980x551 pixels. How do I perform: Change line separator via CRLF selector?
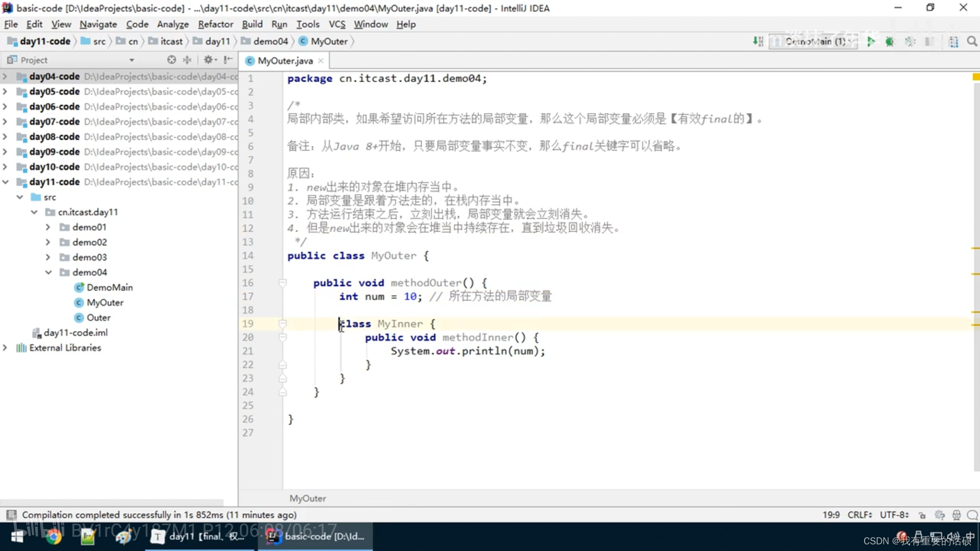point(860,515)
